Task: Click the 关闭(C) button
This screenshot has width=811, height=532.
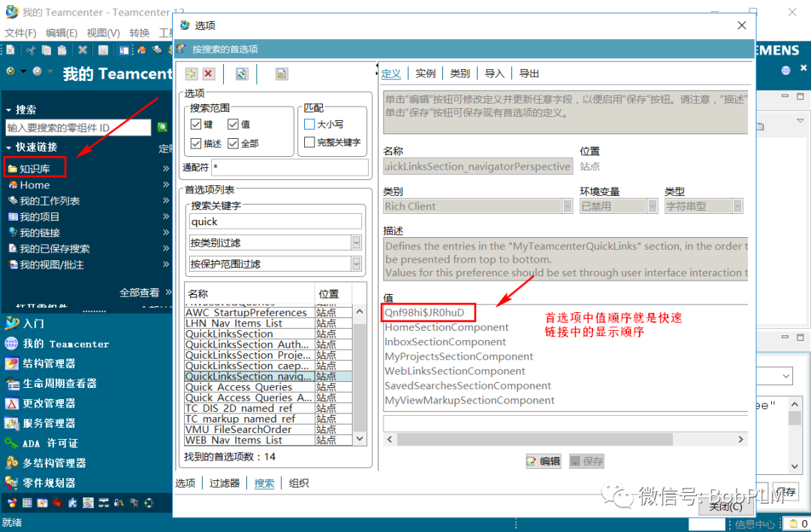Action: (725, 506)
